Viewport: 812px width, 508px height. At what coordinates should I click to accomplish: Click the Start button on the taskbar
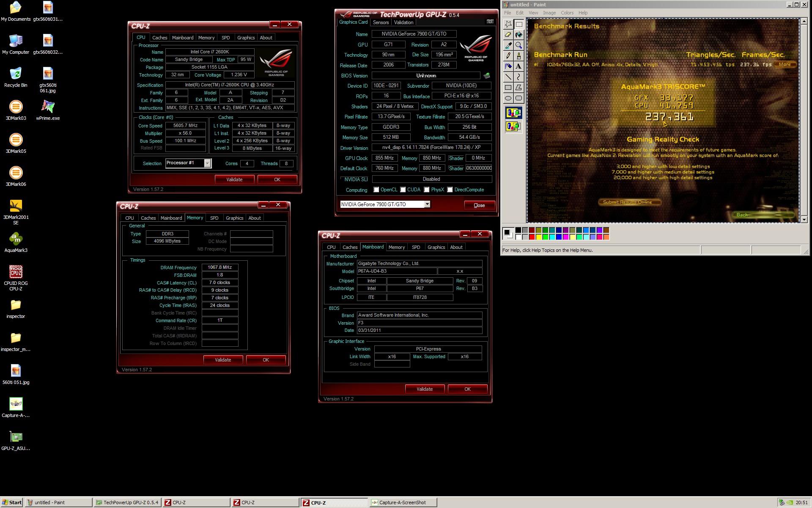pos(12,502)
